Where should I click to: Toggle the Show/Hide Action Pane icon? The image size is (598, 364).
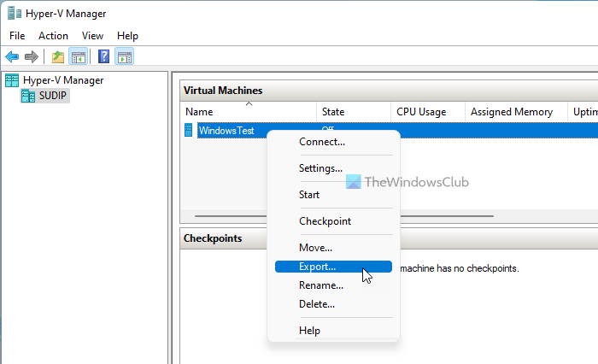point(125,57)
